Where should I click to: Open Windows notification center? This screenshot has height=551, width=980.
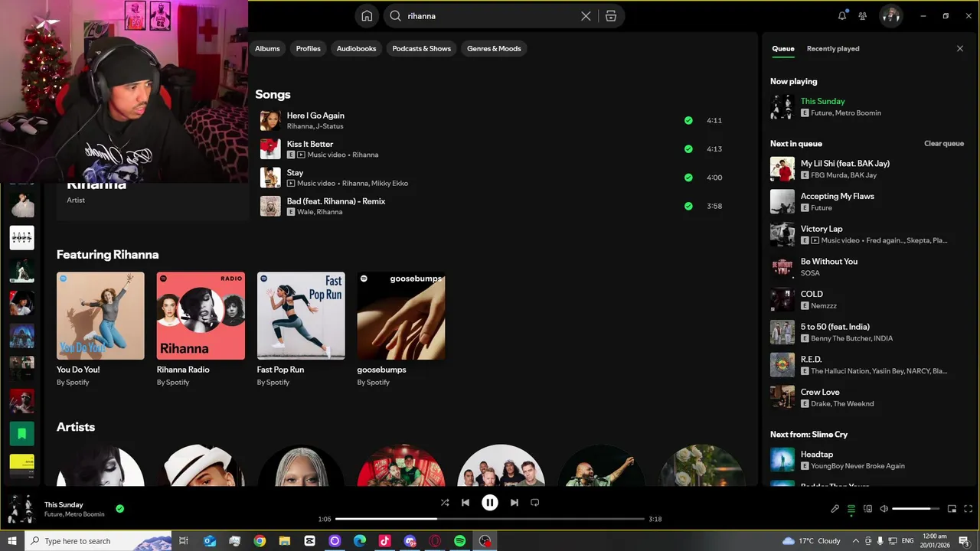964,541
